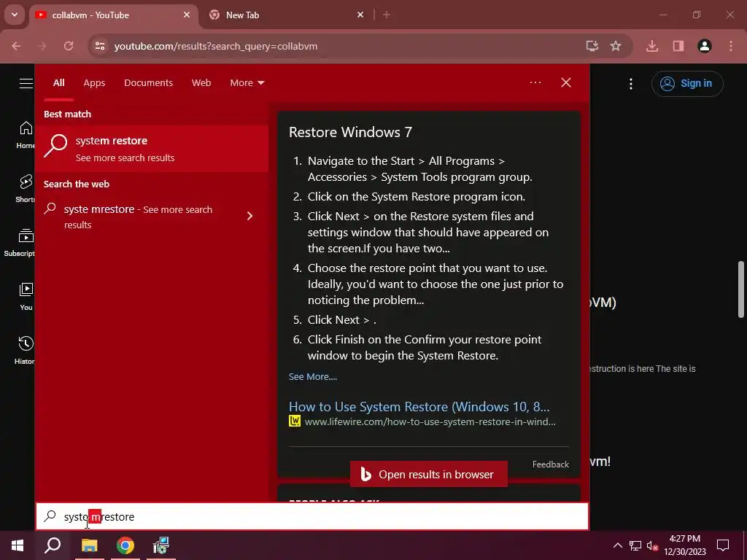The image size is (747, 560).
Task: Select the All search filter tab
Action: pyautogui.click(x=58, y=83)
